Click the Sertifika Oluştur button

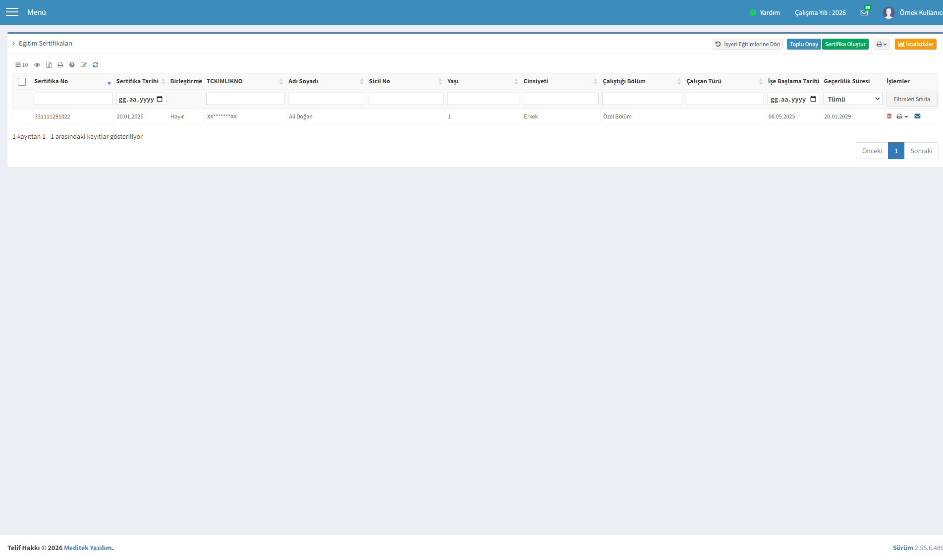click(845, 44)
